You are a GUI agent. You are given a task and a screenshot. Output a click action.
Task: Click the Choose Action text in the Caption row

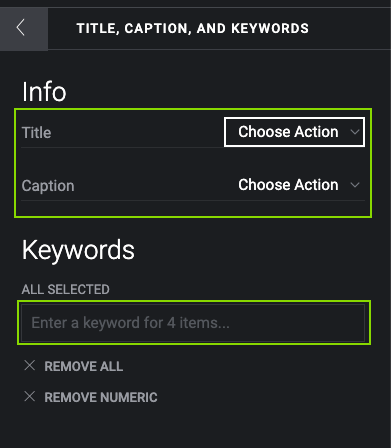288,185
